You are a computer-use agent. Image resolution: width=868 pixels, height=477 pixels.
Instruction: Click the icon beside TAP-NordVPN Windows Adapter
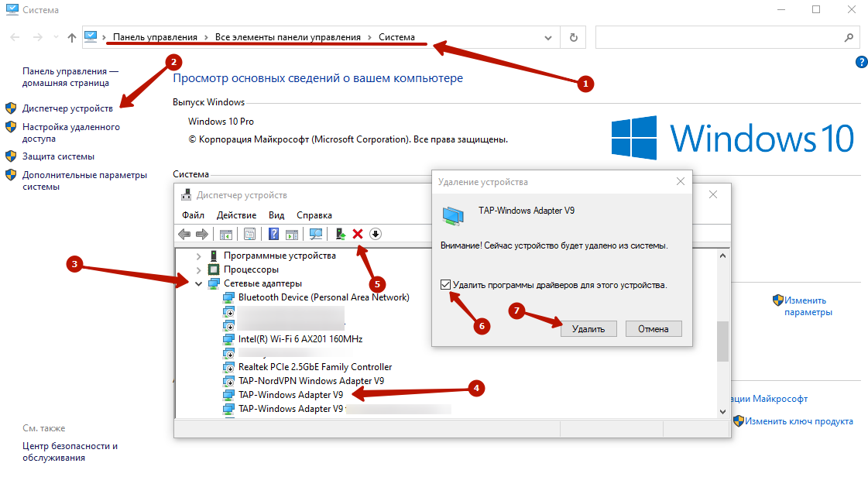tap(228, 381)
